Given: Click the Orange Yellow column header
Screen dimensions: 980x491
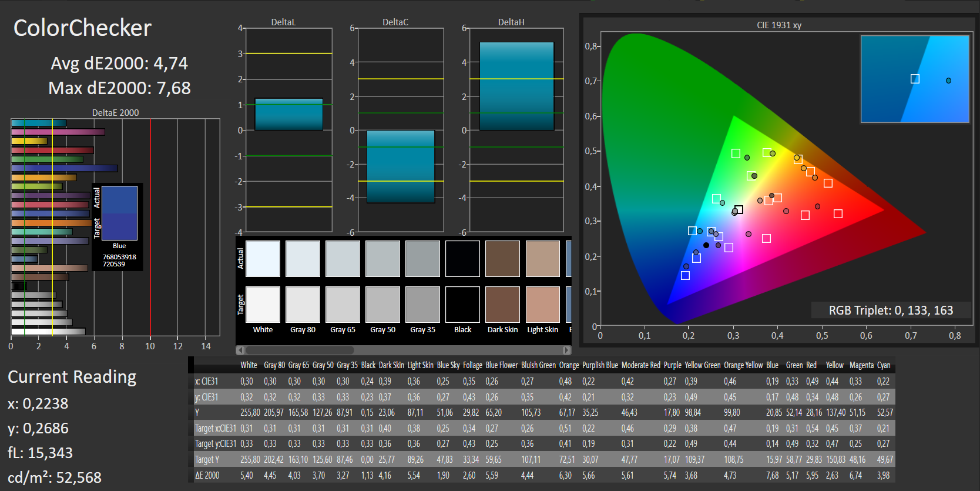Looking at the screenshot, I should (743, 365).
